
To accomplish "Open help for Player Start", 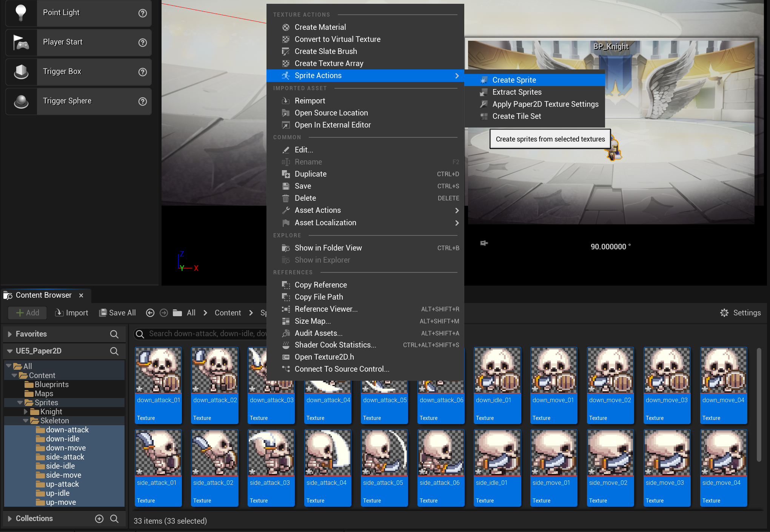I will pyautogui.click(x=142, y=42).
